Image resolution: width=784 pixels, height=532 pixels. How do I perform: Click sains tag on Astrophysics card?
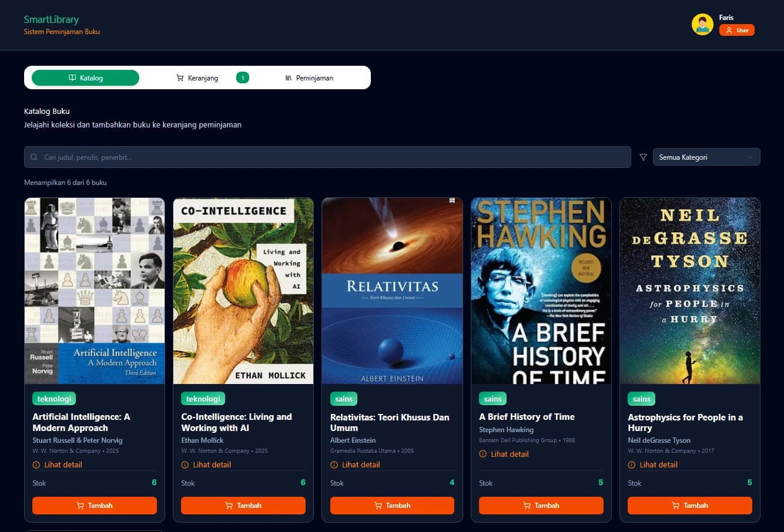click(x=641, y=399)
